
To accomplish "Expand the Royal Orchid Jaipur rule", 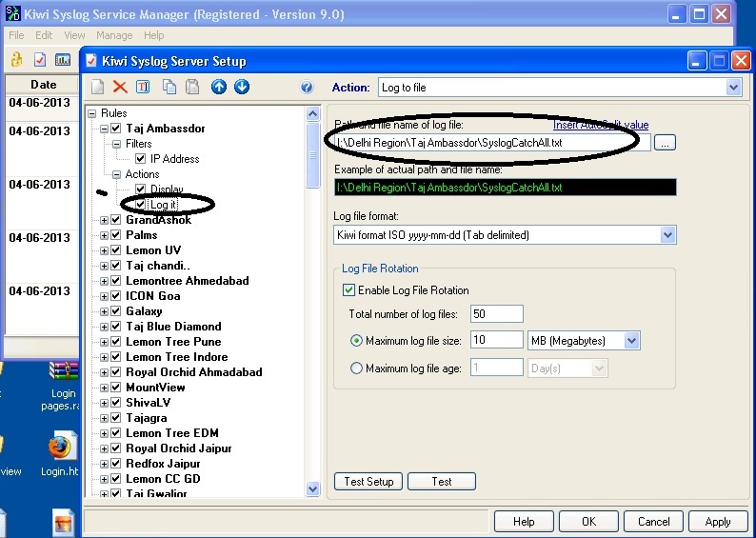I will click(104, 448).
